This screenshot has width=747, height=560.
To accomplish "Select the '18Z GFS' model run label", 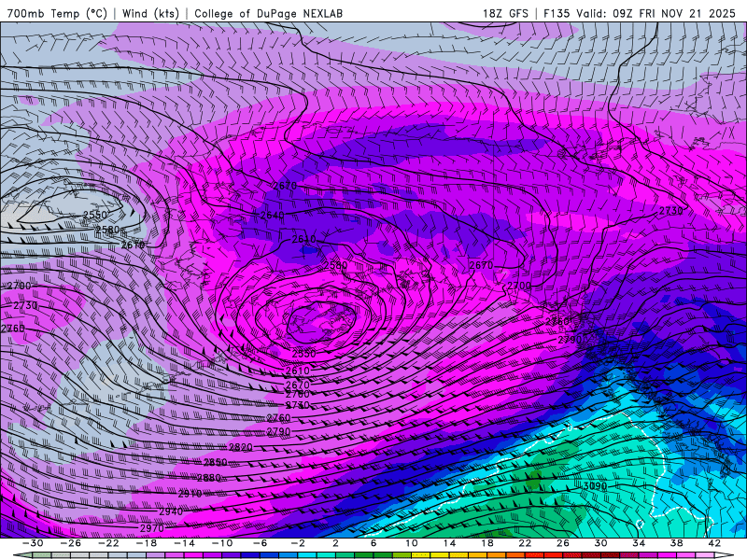I will 505,13.
